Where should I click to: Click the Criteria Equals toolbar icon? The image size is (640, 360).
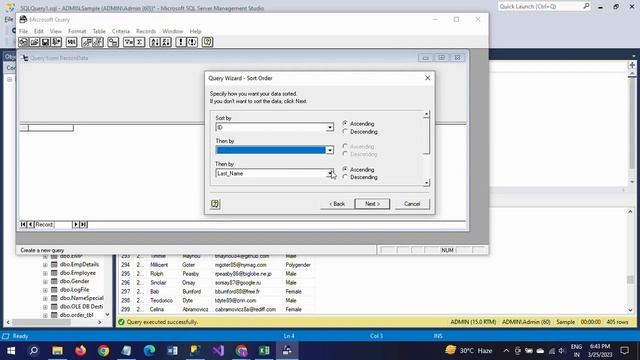pos(129,42)
